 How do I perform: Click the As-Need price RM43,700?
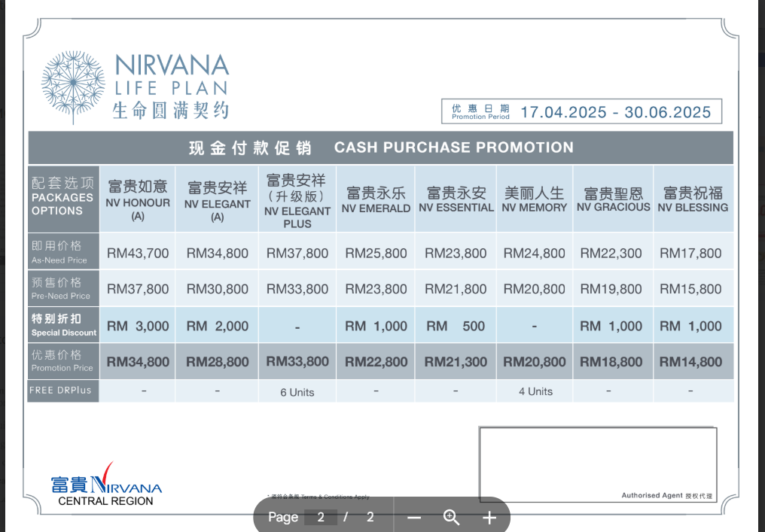138,253
